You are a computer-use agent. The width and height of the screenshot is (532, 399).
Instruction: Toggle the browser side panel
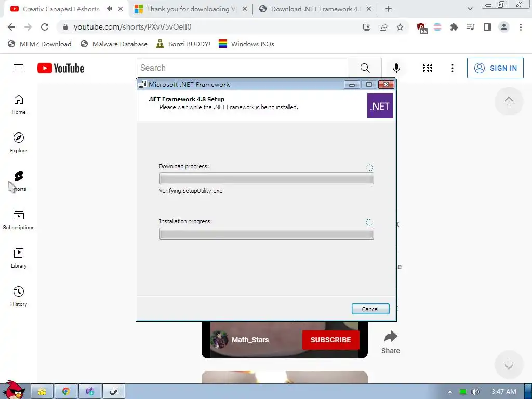click(487, 27)
